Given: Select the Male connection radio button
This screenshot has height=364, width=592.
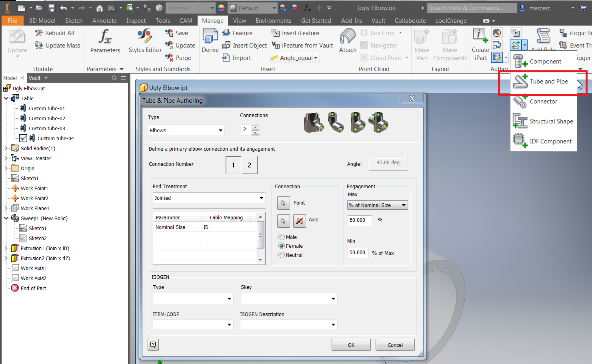Looking at the screenshot, I should 282,237.
